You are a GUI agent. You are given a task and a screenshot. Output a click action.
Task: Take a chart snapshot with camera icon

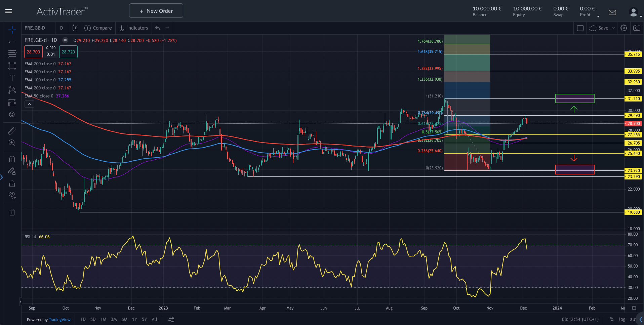point(637,28)
